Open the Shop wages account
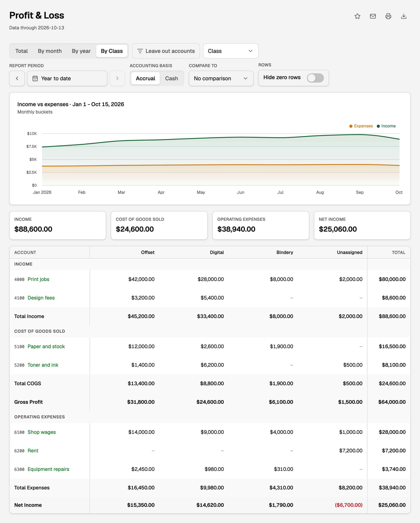This screenshot has height=523, width=420. tap(41, 432)
